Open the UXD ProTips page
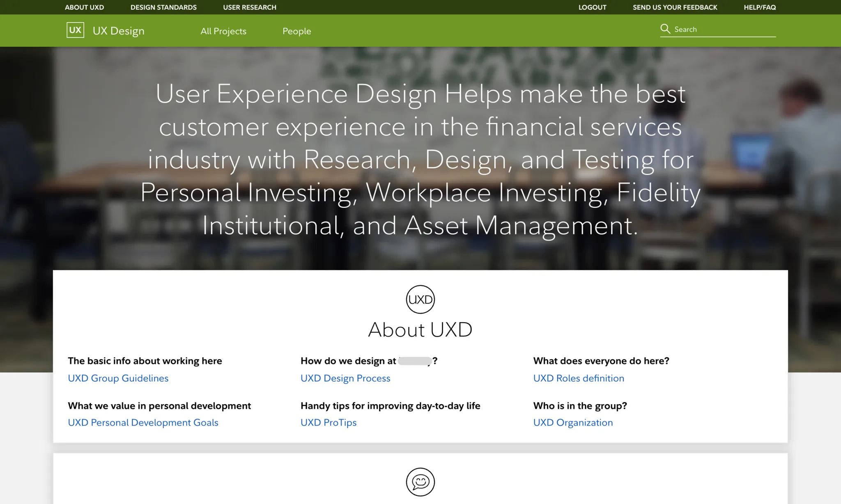The width and height of the screenshot is (841, 504). tap(328, 422)
